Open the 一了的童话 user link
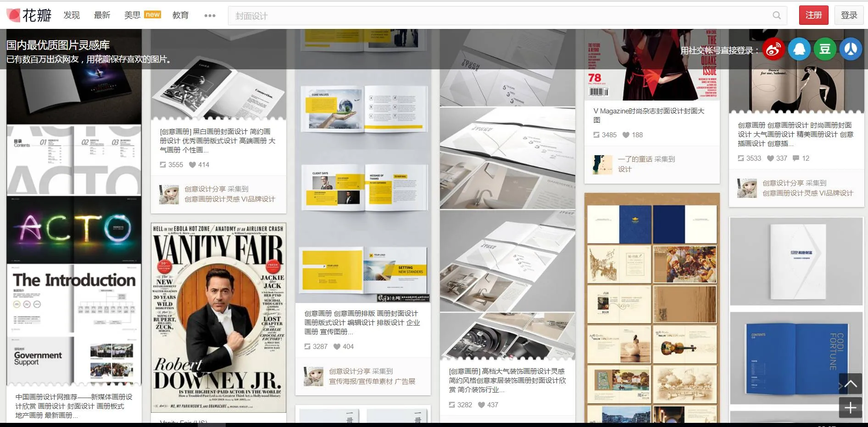 point(635,159)
